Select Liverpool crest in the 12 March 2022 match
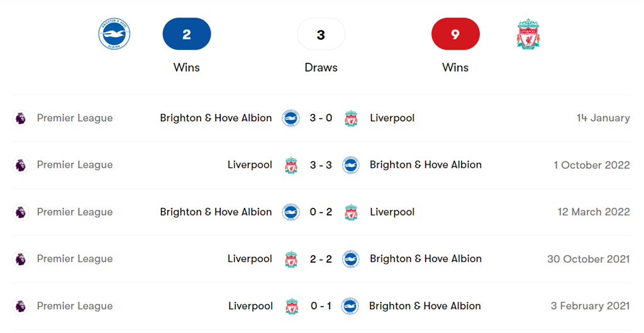Viewport: 644px width, 333px height. click(x=351, y=212)
